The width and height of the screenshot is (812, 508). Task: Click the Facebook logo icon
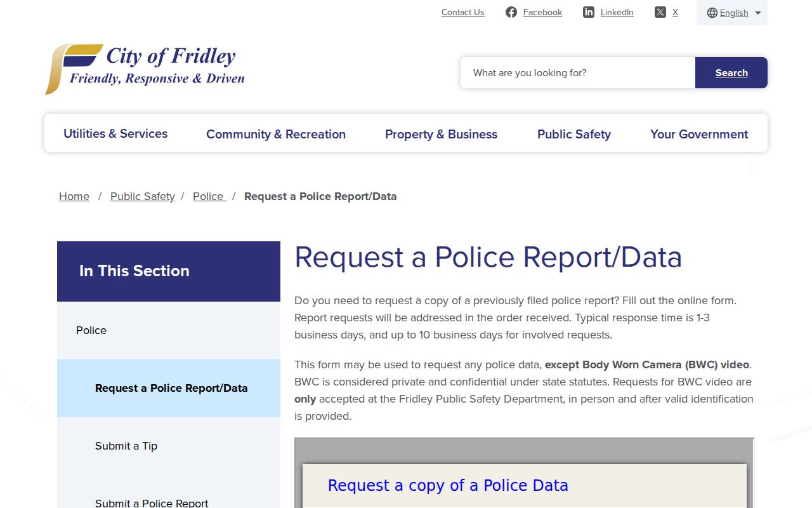(511, 12)
